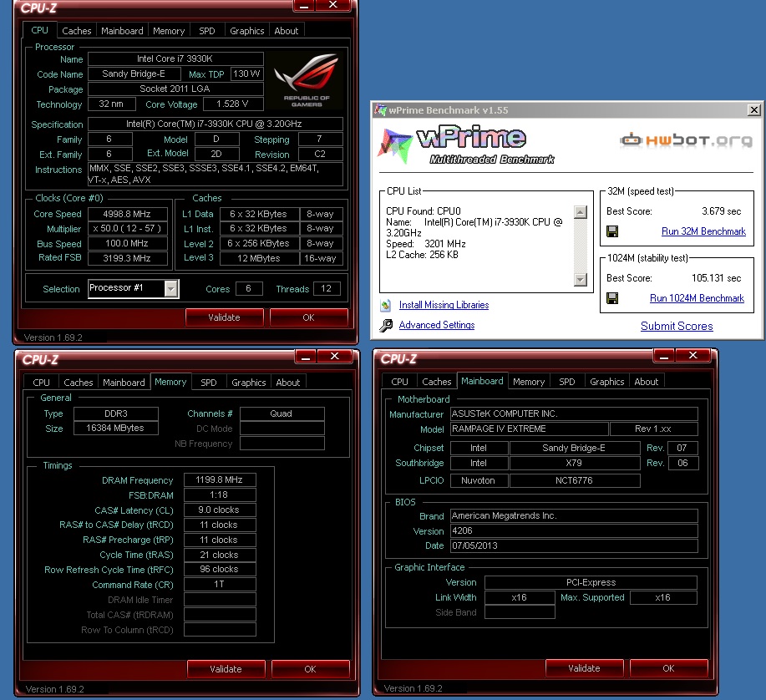Click the floppy save icon for 1024M score
Image resolution: width=766 pixels, height=700 pixels.
click(x=612, y=298)
